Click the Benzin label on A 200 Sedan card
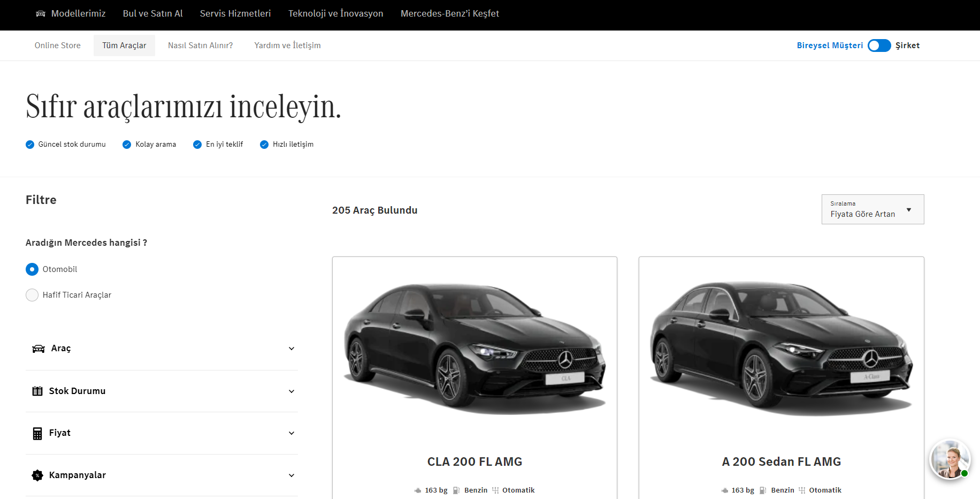This screenshot has width=980, height=499. pyautogui.click(x=783, y=490)
